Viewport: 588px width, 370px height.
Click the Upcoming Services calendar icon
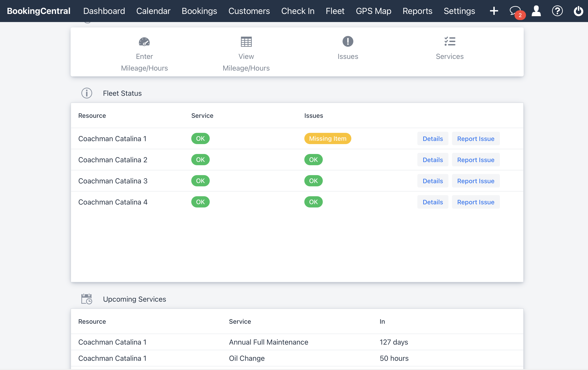click(87, 299)
